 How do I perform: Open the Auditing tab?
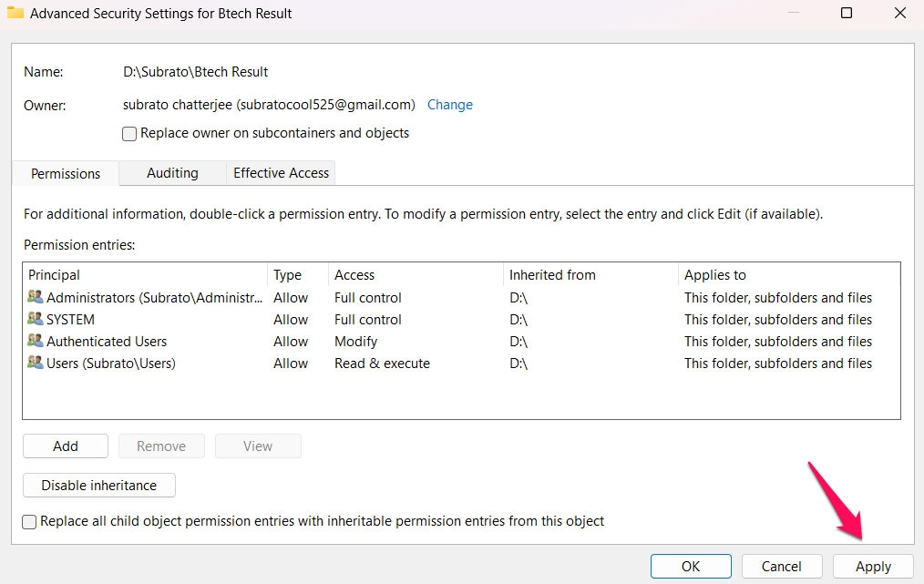(x=172, y=173)
